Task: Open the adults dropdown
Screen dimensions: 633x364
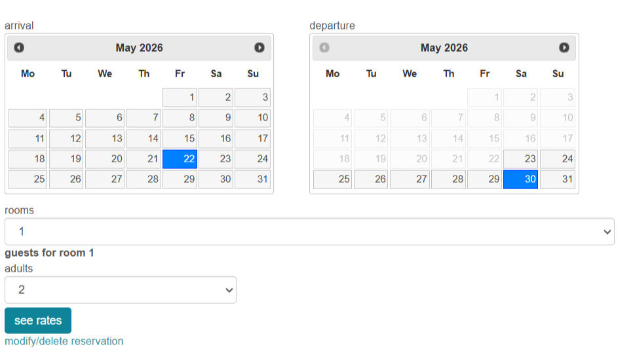Action: pyautogui.click(x=121, y=290)
